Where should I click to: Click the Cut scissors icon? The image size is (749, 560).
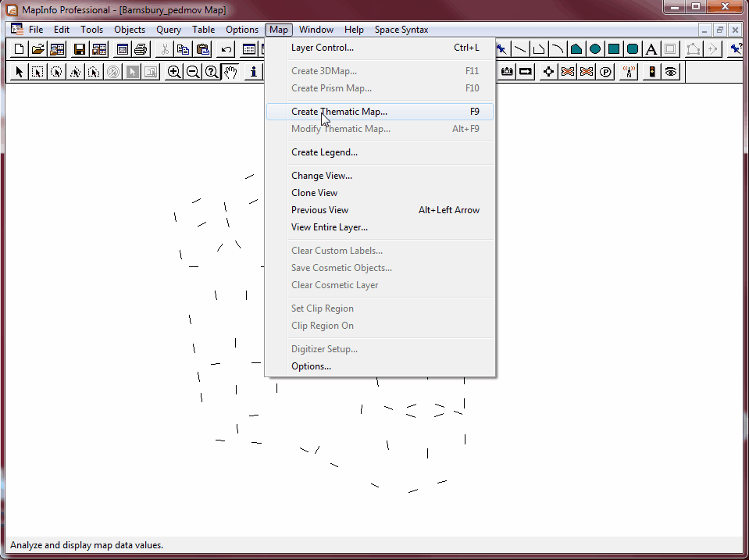coord(164,48)
